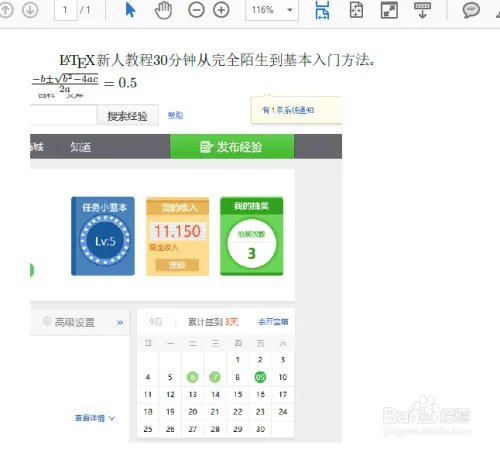The height and width of the screenshot is (449, 500).
Task: Click the fit width scrolling icon
Action: pyautogui.click(x=322, y=10)
